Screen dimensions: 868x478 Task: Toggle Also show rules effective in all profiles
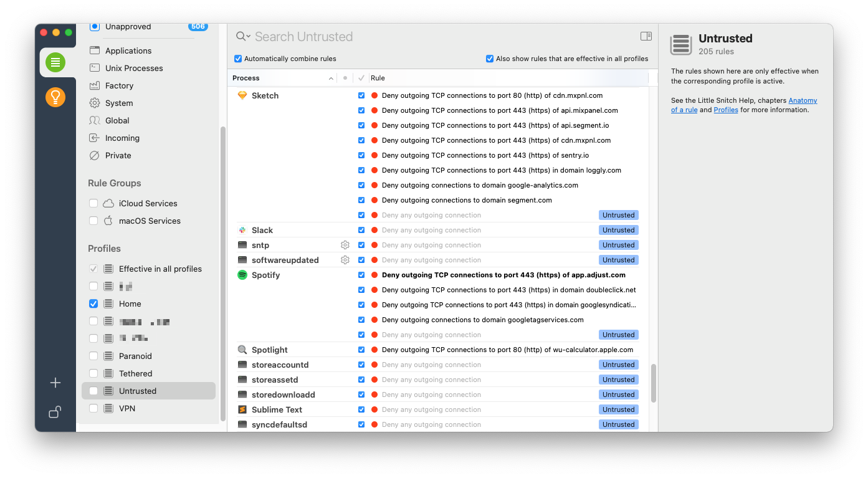click(x=490, y=59)
